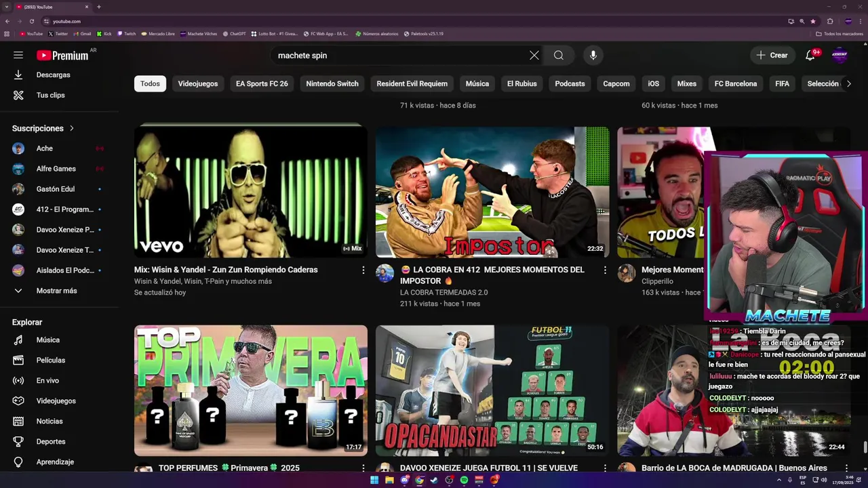Screen dimensions: 868x488
Task: Open Spotify from the taskbar
Action: [464, 480]
